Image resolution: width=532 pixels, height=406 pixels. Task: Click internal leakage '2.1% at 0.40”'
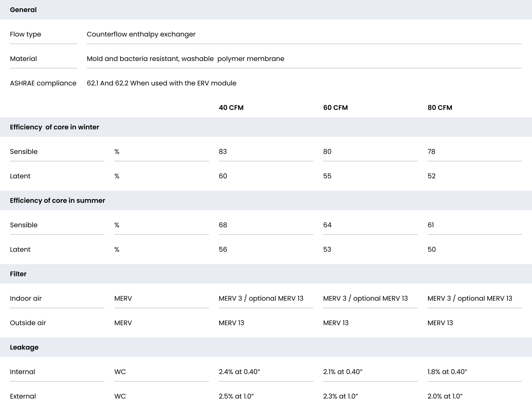343,372
